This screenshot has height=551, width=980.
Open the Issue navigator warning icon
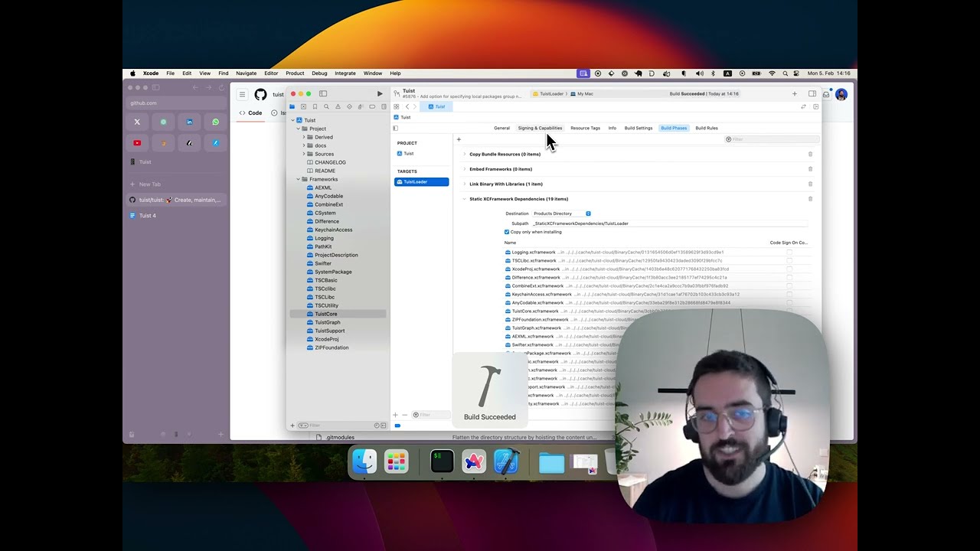tap(338, 106)
